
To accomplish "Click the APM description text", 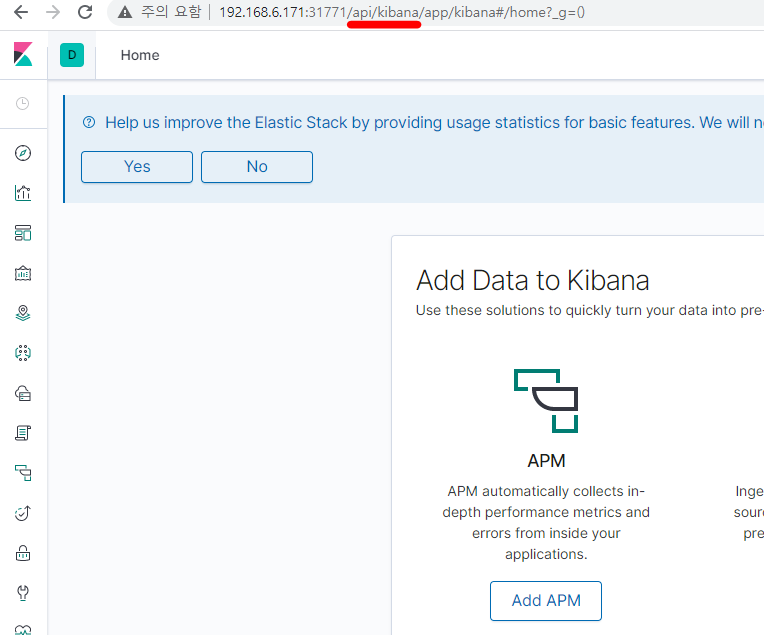I will click(x=546, y=522).
